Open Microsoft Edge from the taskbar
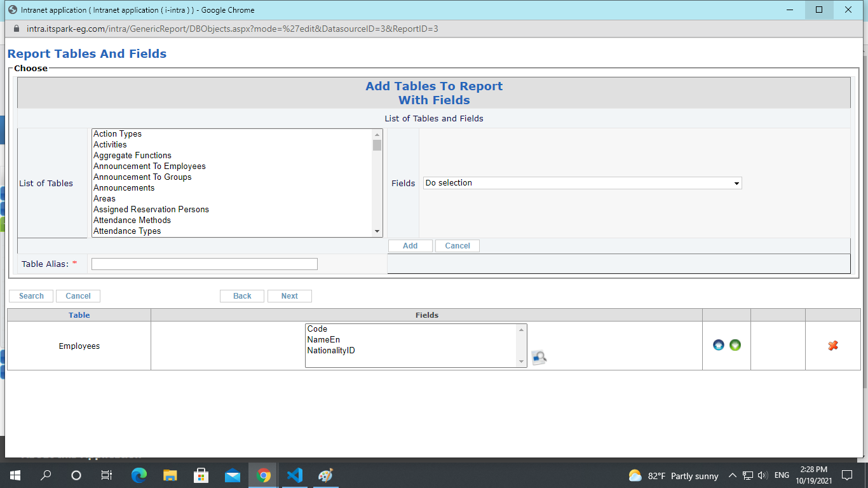868x488 pixels. [139, 475]
